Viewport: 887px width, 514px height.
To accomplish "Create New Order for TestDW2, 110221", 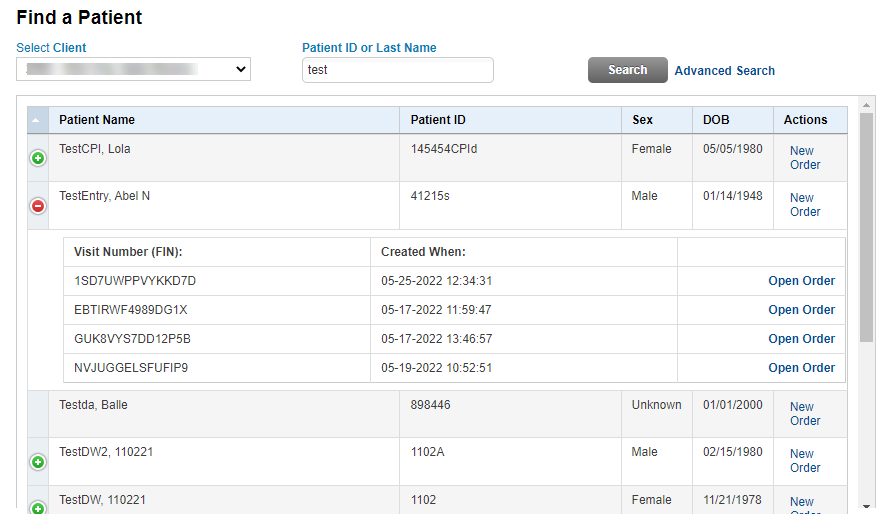I will [x=804, y=461].
